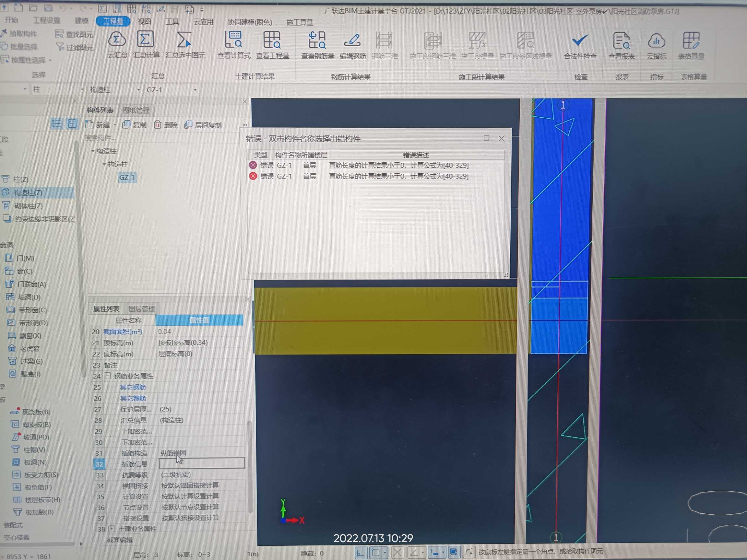Switch to 施工算量 ribbon tab
This screenshot has width=747, height=560.
point(300,22)
